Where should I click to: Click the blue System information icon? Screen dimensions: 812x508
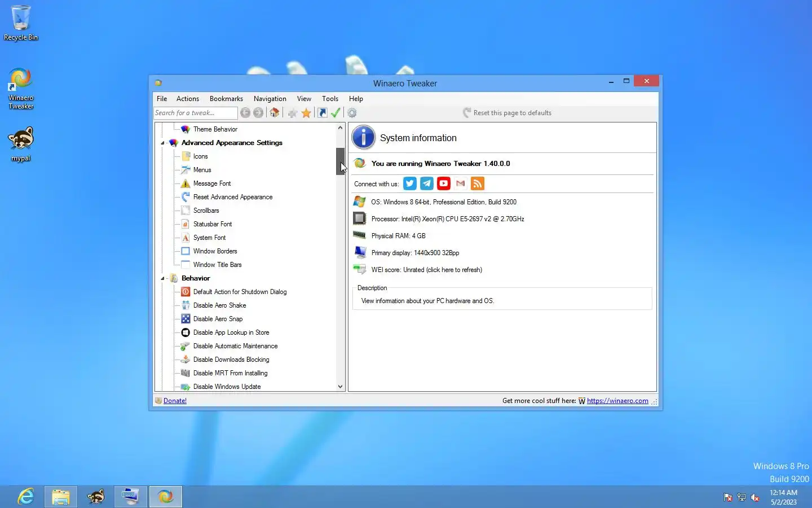click(x=364, y=138)
